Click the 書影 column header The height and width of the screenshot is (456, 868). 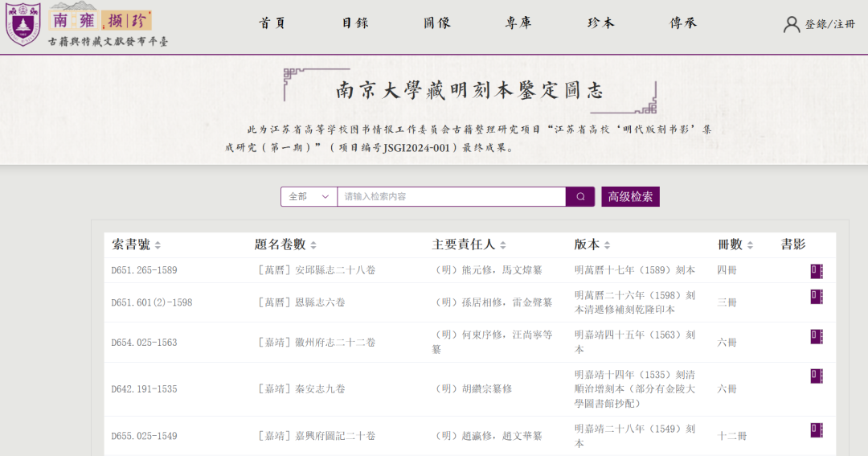(792, 244)
